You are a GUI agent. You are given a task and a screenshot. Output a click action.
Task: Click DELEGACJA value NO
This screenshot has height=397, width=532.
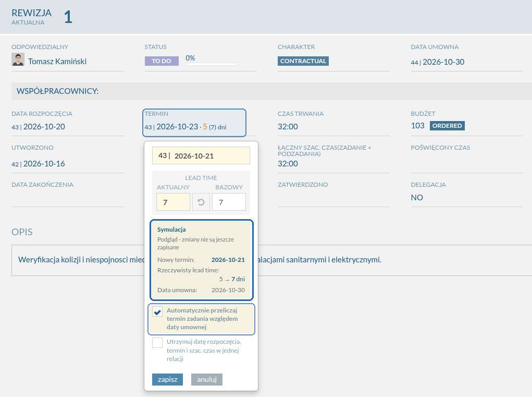point(417,198)
